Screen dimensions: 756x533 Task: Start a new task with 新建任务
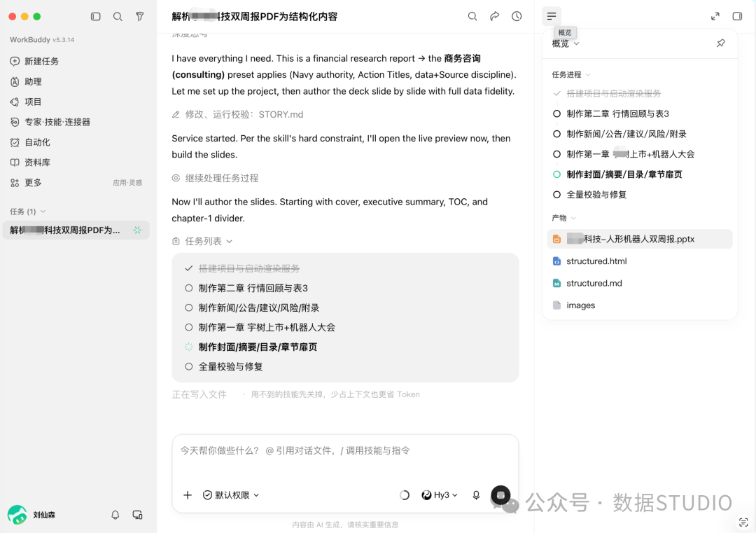[34, 61]
